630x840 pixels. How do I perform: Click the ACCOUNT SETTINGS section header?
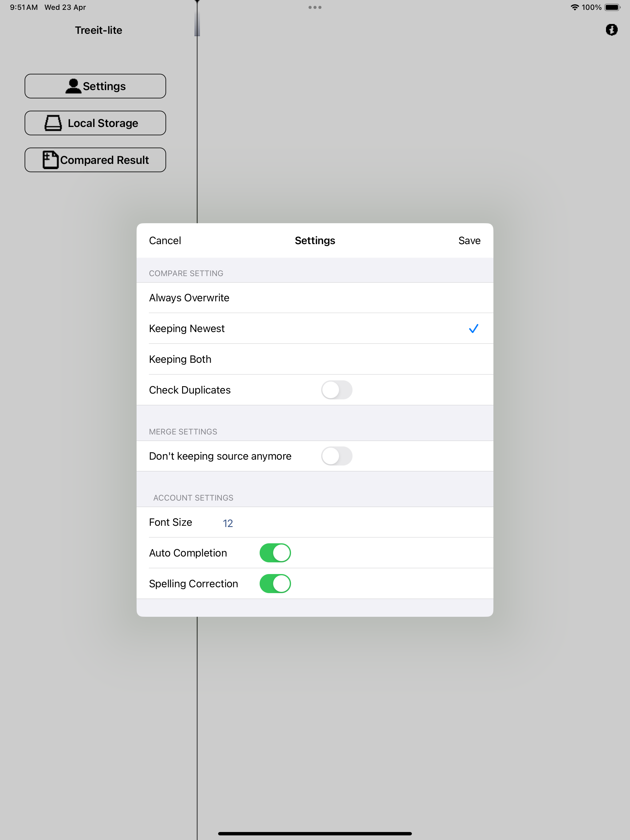pyautogui.click(x=193, y=498)
